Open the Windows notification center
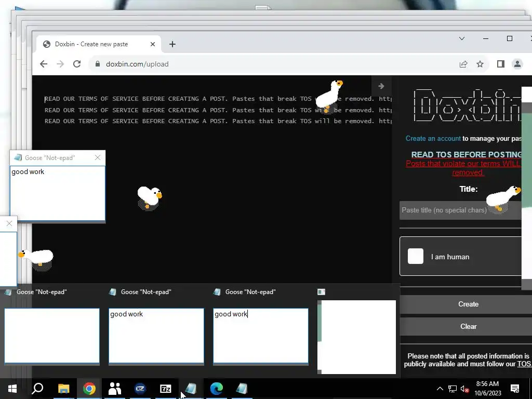This screenshot has width=532, height=399. [515, 389]
